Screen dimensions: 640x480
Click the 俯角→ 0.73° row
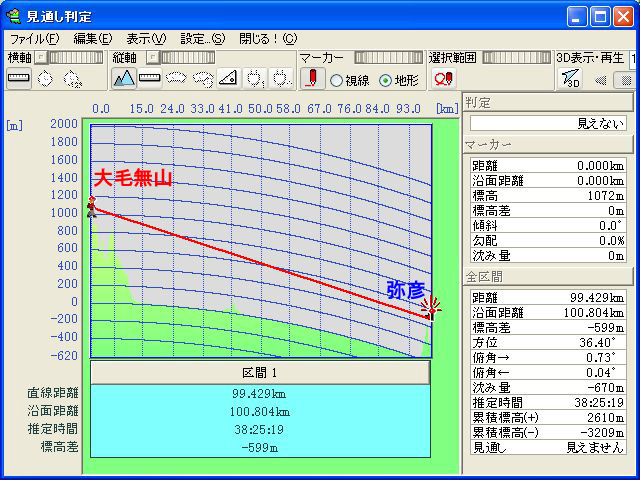(548, 358)
